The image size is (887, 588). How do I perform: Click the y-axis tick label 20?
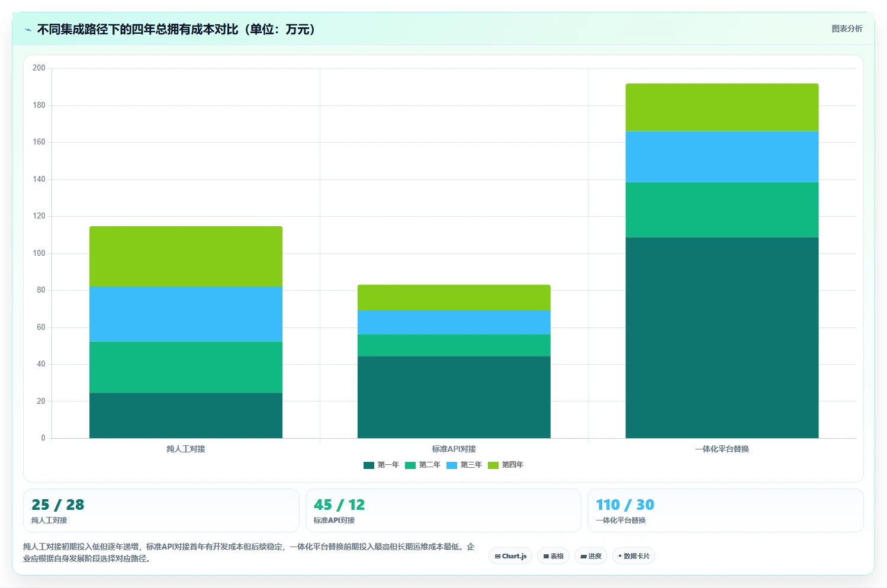pyautogui.click(x=41, y=401)
